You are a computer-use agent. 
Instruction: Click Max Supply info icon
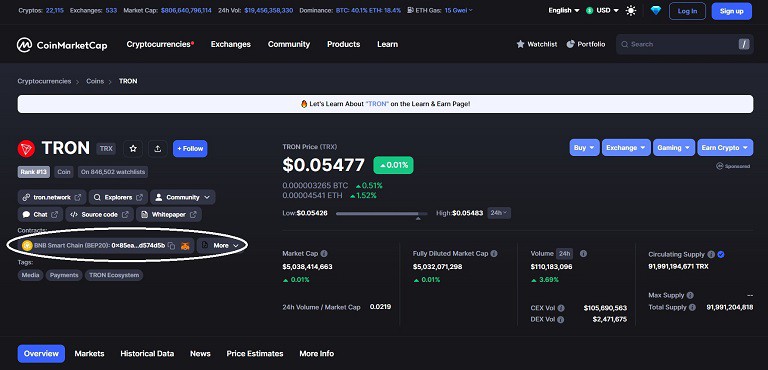tap(690, 296)
